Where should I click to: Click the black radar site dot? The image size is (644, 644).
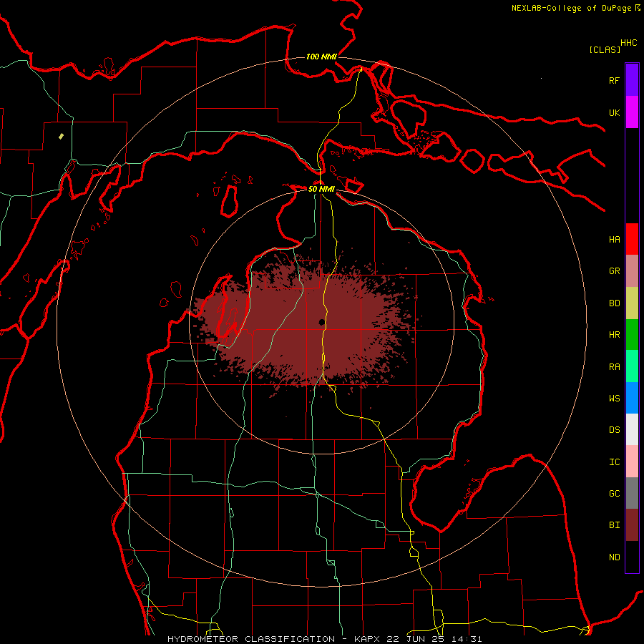[x=321, y=323]
